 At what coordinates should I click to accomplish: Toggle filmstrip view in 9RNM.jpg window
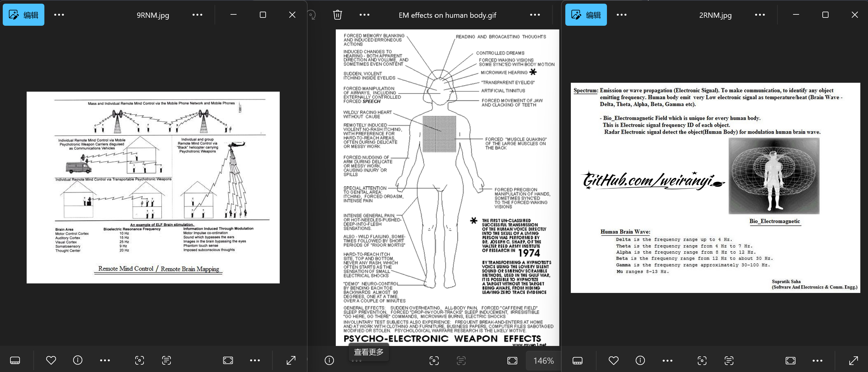click(x=15, y=360)
